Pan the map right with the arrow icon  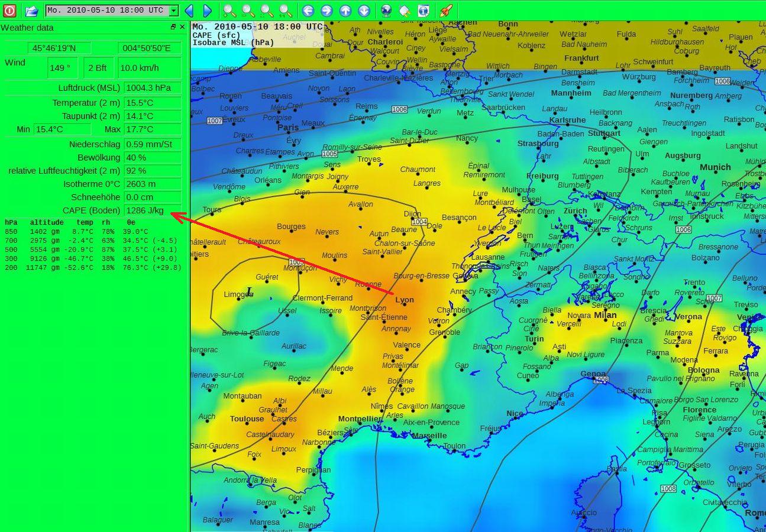327,10
